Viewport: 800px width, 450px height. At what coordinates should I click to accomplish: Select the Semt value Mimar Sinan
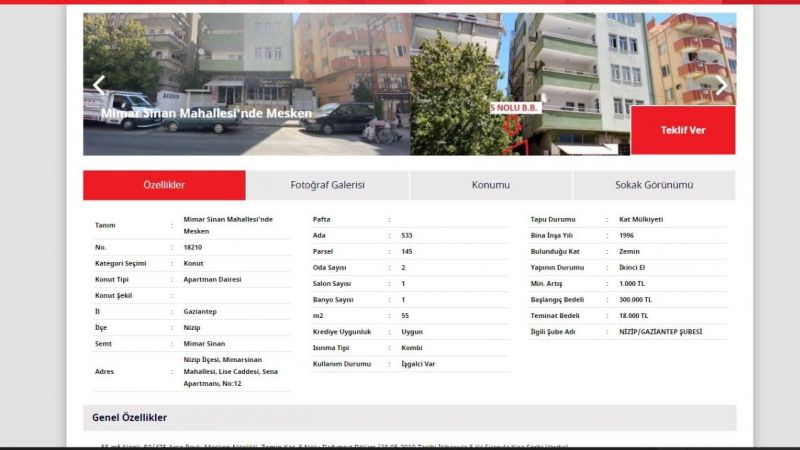tap(204, 343)
